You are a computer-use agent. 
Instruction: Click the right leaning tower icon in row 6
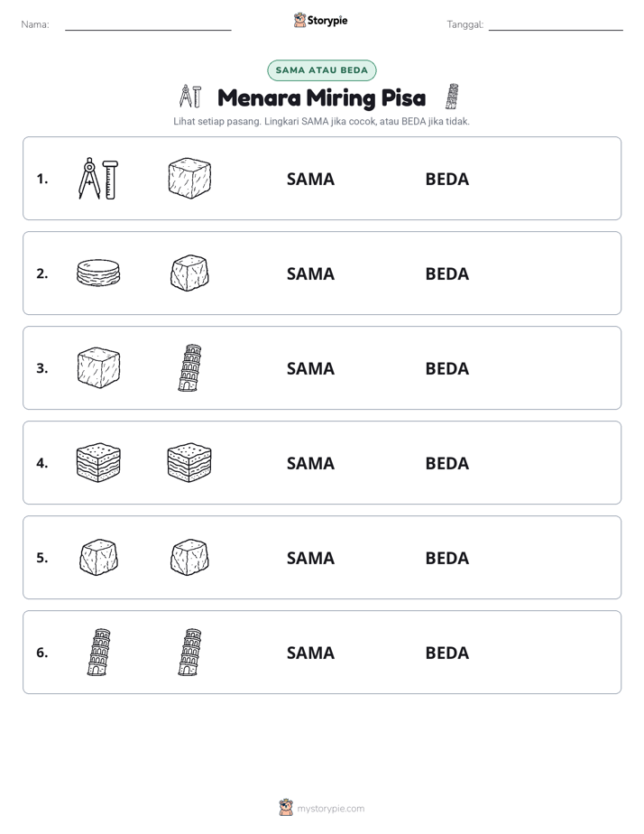[x=189, y=652]
